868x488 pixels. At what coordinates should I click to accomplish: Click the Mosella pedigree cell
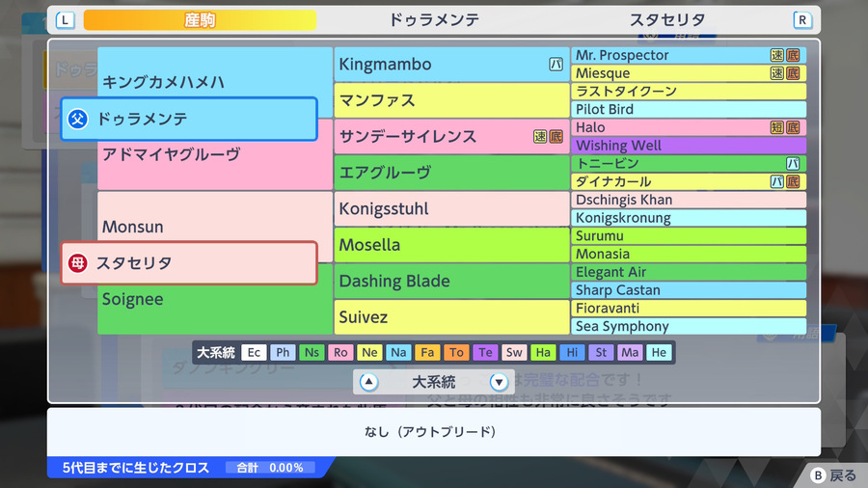point(451,245)
